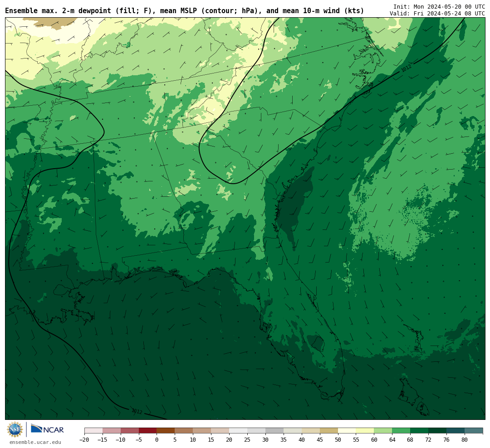The height and width of the screenshot is (448, 490).
Task: Pick the near-white swatch between 20 and 25
Action: (239, 431)
